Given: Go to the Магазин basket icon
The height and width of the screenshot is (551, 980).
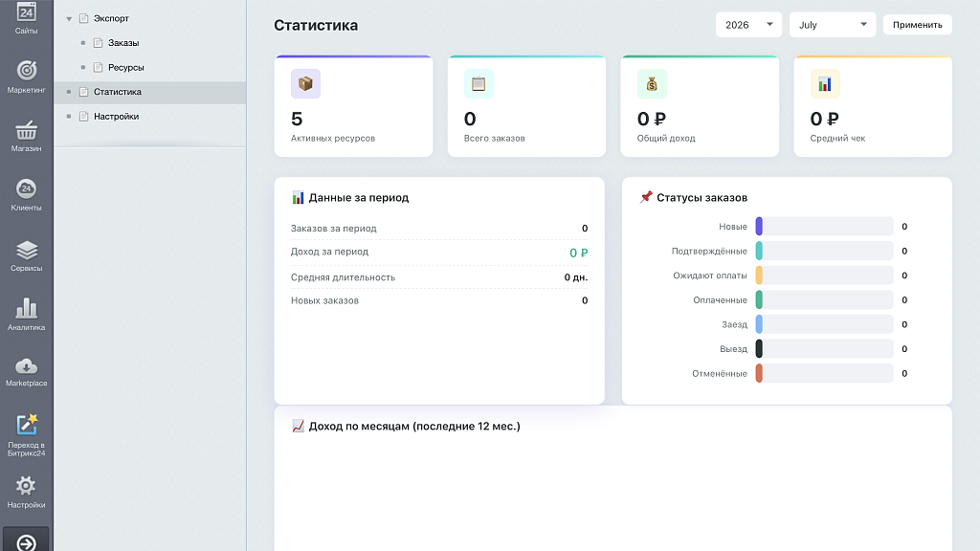Looking at the screenshot, I should (26, 130).
